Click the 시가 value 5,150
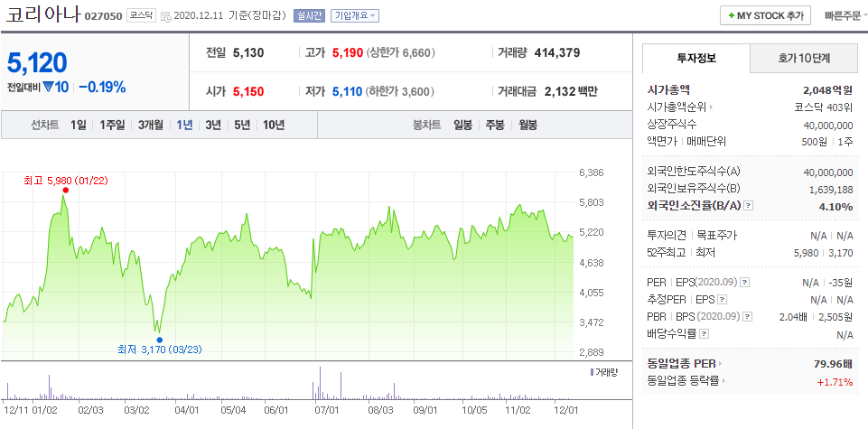Image resolution: width=868 pixels, height=429 pixels. 248,91
